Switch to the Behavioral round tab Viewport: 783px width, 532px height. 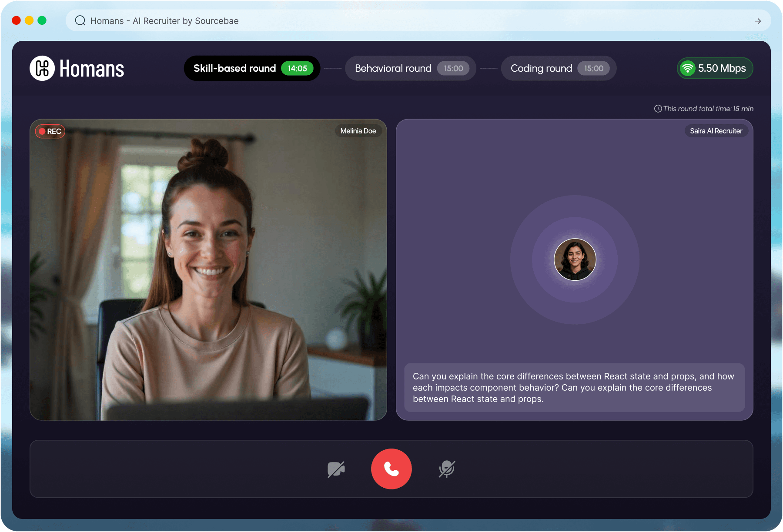(393, 68)
